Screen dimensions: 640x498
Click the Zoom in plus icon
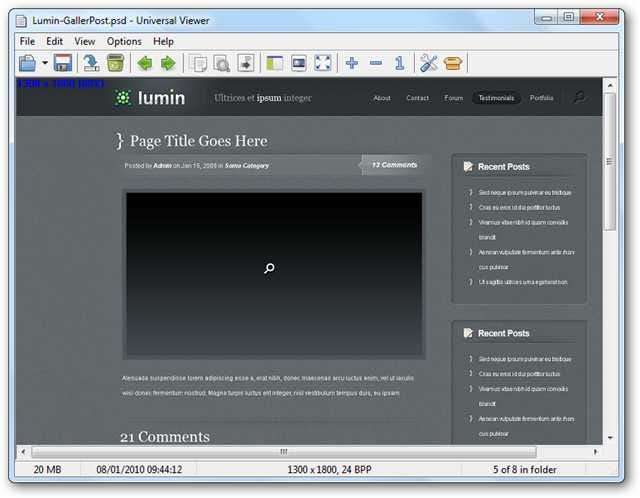[351, 63]
